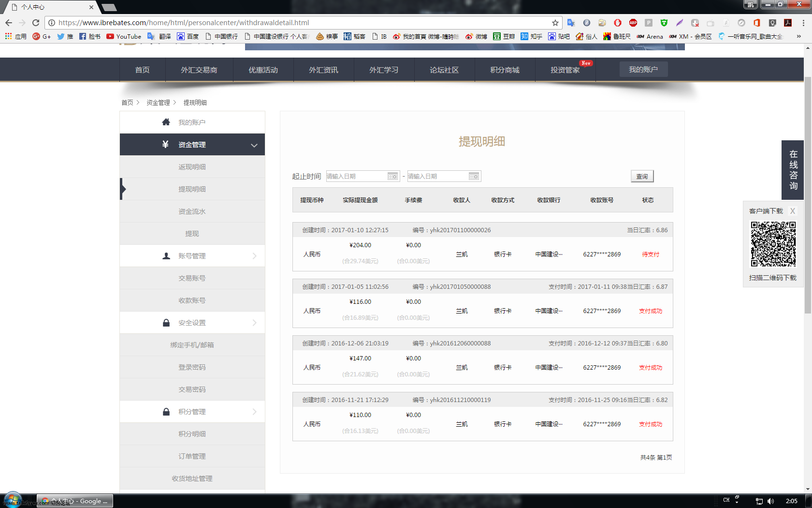
Task: Open the 外汇资讯 navigation tab
Action: pos(324,70)
